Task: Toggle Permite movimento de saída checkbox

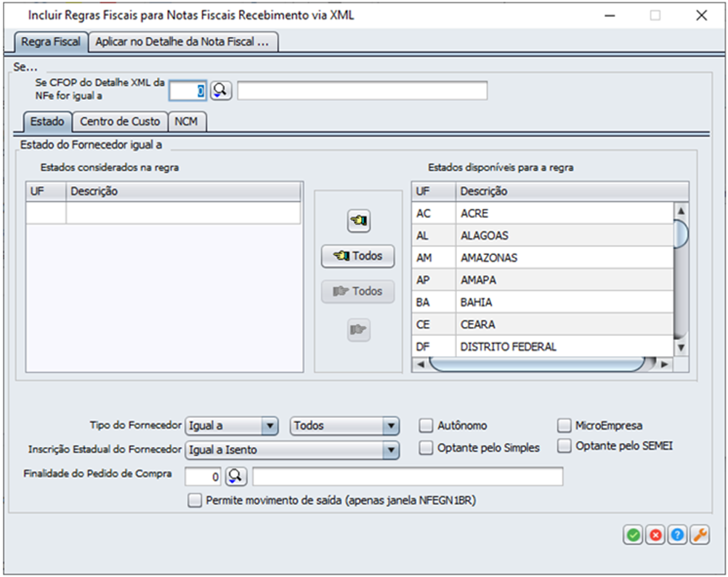Action: (195, 500)
